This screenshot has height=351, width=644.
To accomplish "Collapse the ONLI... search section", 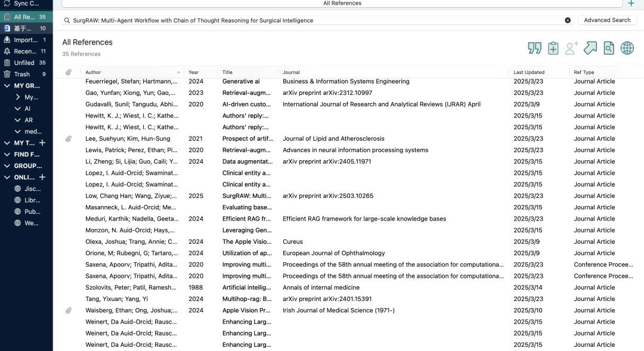I will pyautogui.click(x=7, y=178).
